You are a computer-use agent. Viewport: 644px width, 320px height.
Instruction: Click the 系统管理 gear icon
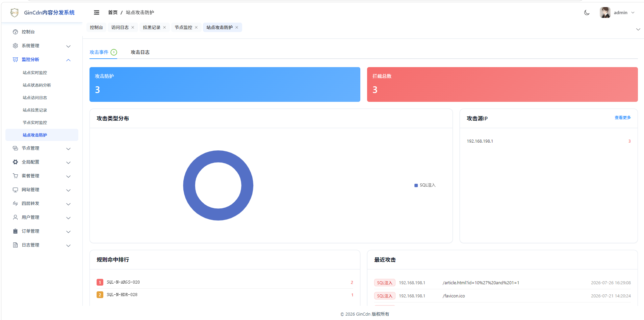pos(15,46)
